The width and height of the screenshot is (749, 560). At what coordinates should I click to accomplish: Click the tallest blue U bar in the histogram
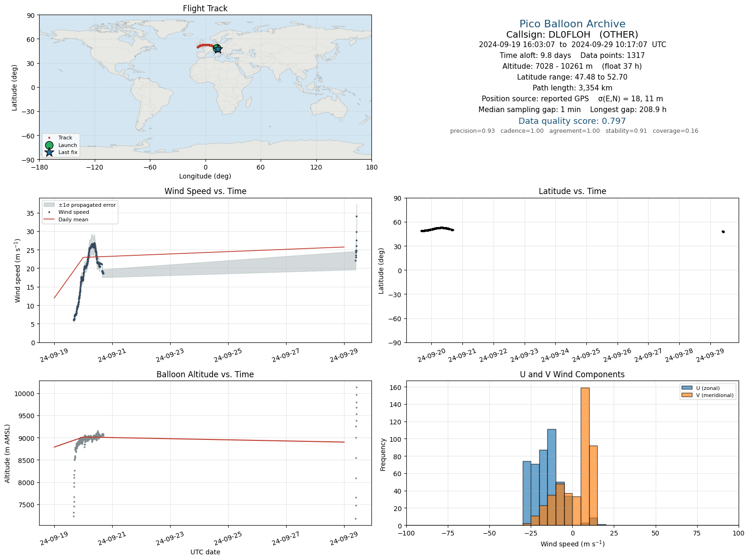[551, 477]
